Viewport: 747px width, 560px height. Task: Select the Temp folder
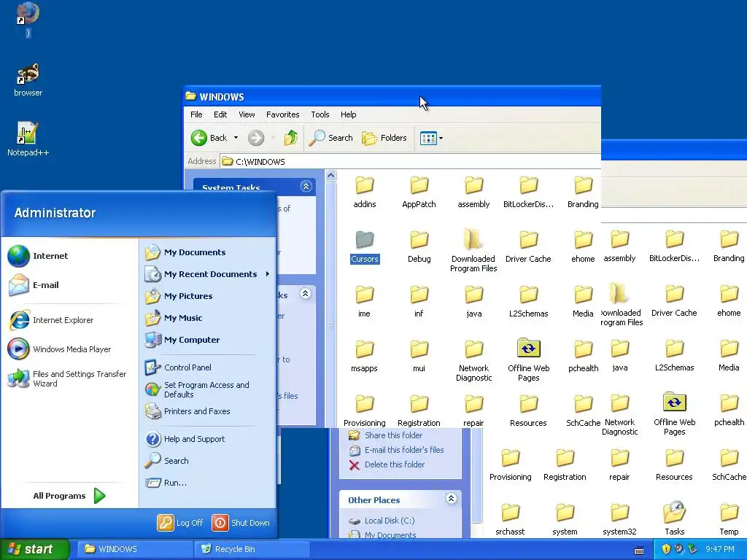[x=729, y=520]
